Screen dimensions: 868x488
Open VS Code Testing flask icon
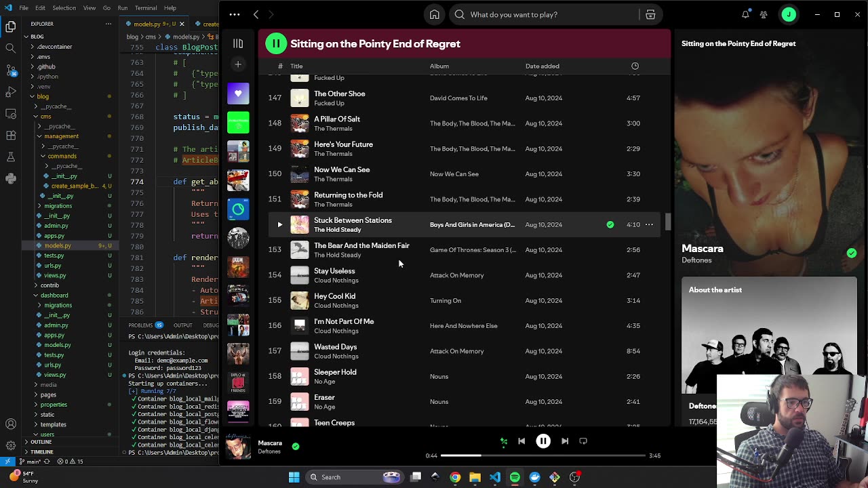(11, 157)
